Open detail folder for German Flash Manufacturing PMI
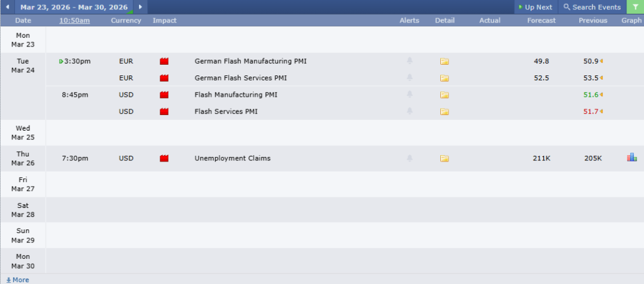Screen dimensions: 644x284 pyautogui.click(x=445, y=62)
